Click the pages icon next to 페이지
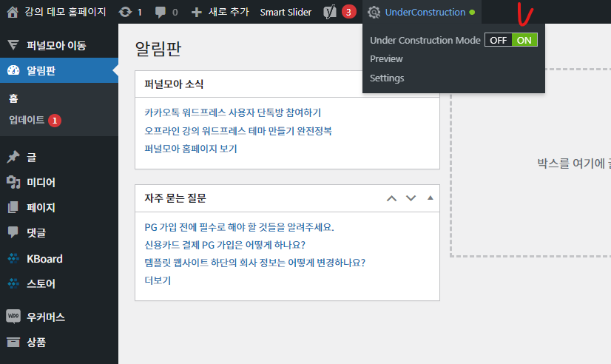This screenshot has height=364, width=611. (x=13, y=207)
